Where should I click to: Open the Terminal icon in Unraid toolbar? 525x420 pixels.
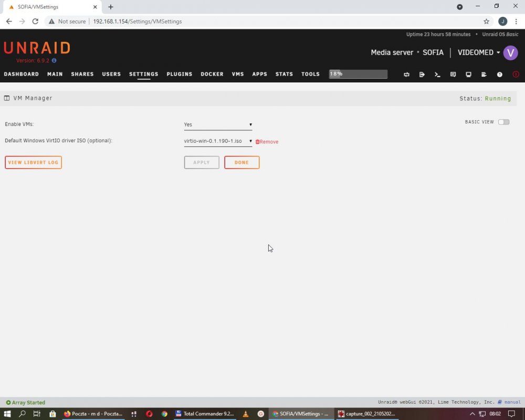pos(437,75)
